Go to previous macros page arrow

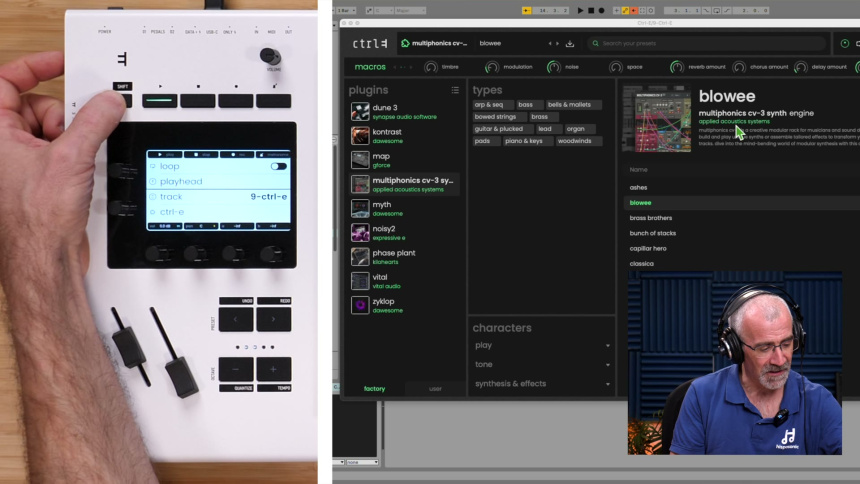click(395, 67)
